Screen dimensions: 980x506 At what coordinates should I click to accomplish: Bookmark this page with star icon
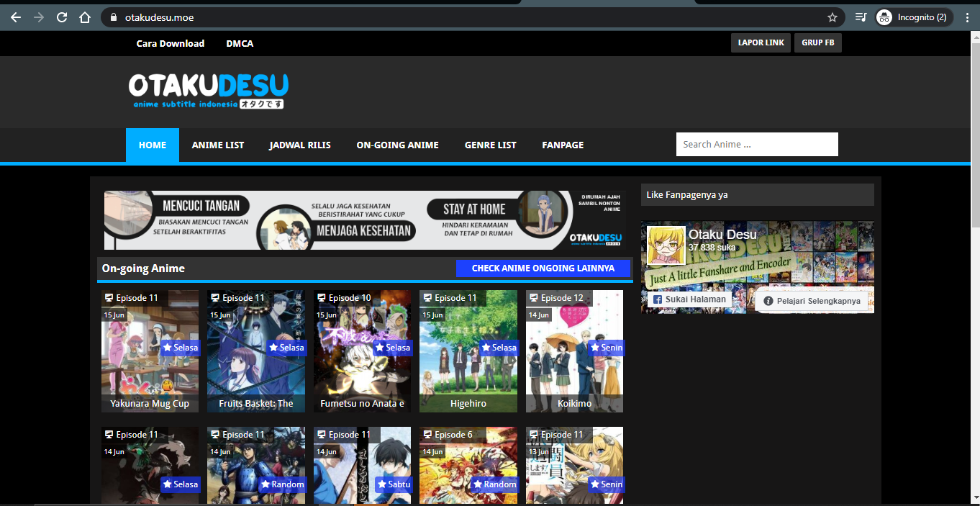(832, 17)
